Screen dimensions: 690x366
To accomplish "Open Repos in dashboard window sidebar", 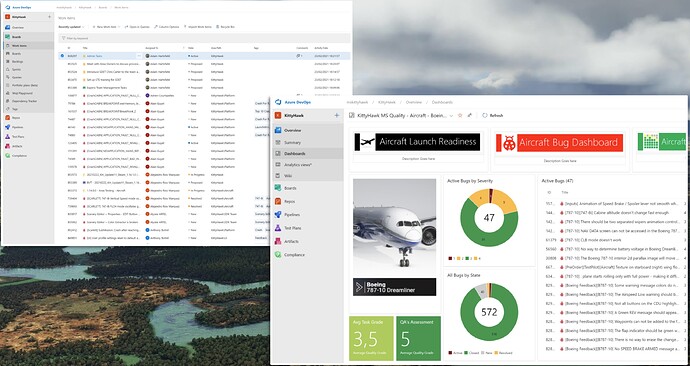I will [x=285, y=201].
